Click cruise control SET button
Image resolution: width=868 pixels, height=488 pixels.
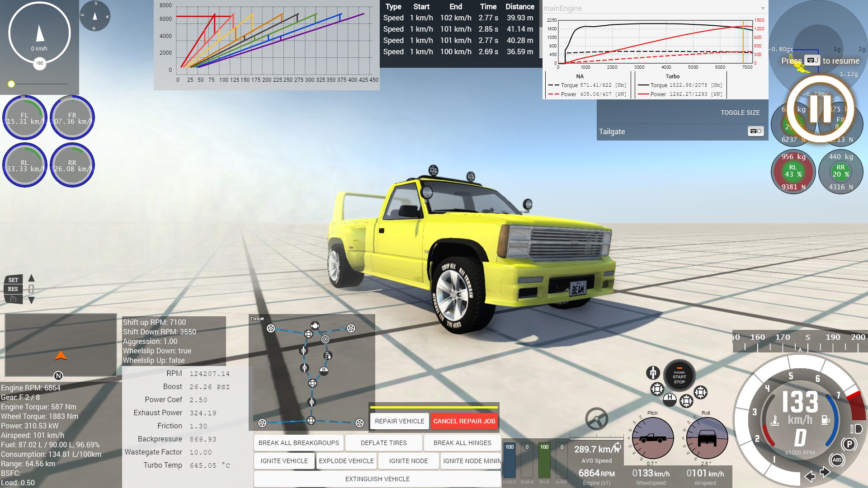coord(13,280)
